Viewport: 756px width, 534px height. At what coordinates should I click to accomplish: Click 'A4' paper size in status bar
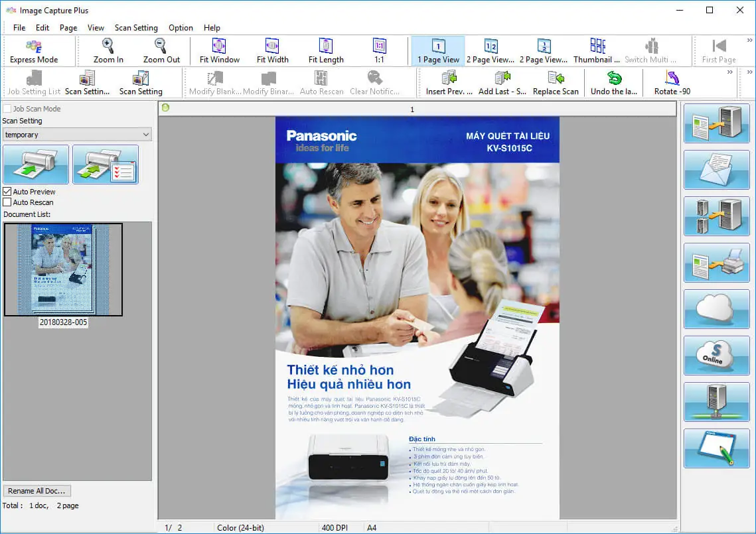pyautogui.click(x=372, y=528)
